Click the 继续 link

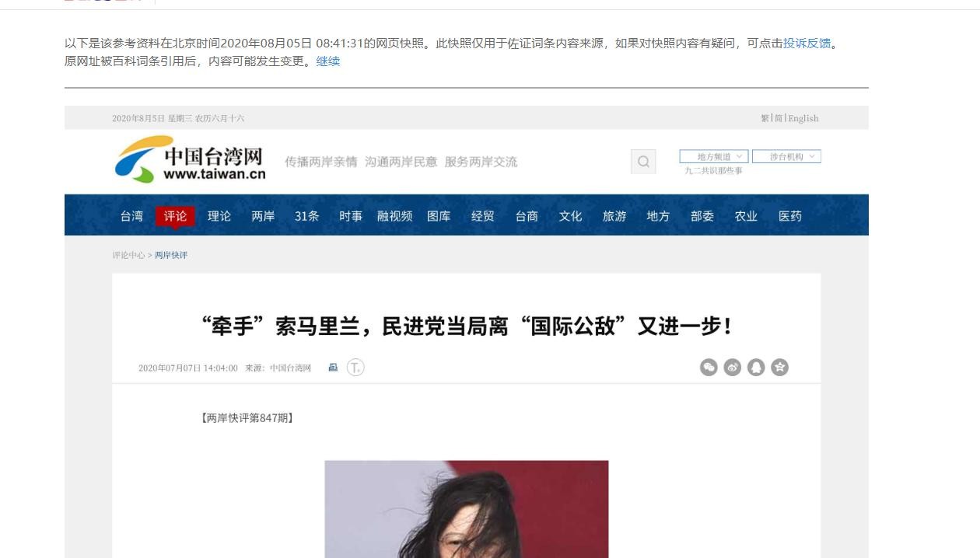pos(328,61)
